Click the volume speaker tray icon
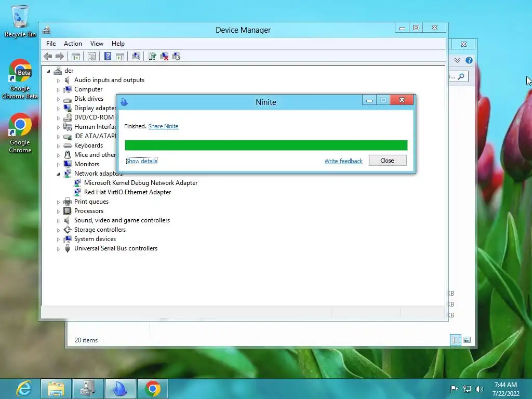Viewport: 532px width, 399px height. point(479,389)
